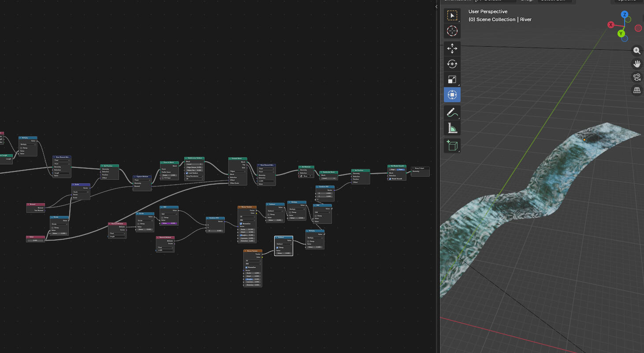Enable Clamp on the selected Subtract node

277,248
